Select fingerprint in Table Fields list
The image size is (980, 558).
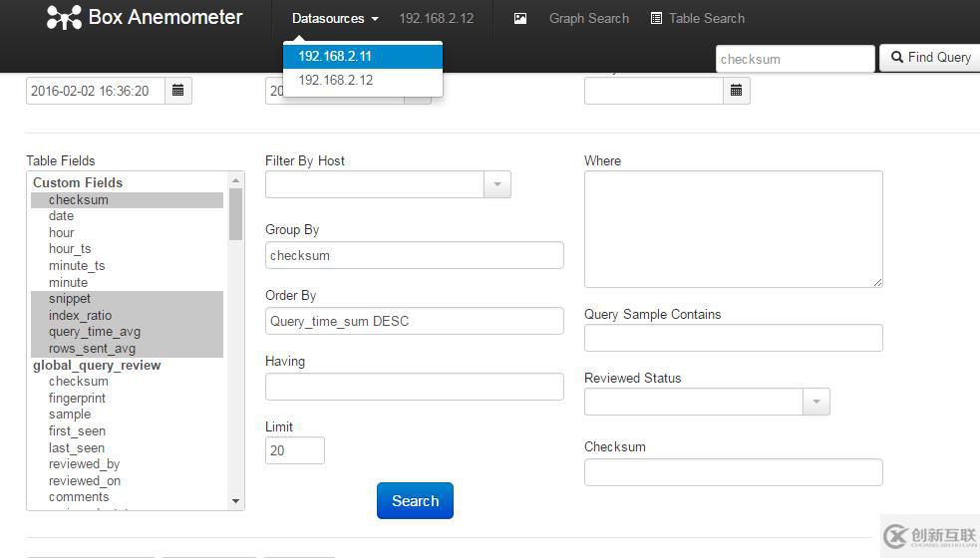[127, 398]
